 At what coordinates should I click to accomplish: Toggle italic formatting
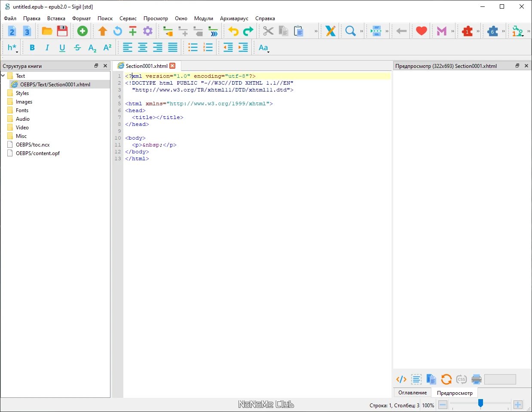tap(47, 48)
